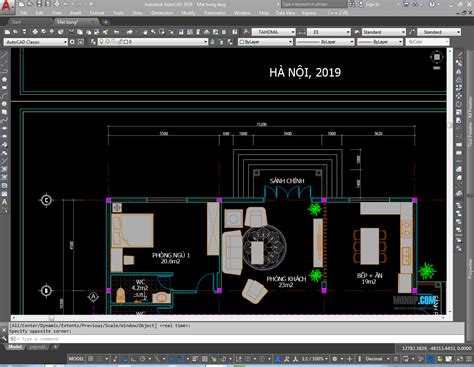Open the AutoCAD Classic workspace dropdown
The width and height of the screenshot is (474, 367).
[x=36, y=42]
